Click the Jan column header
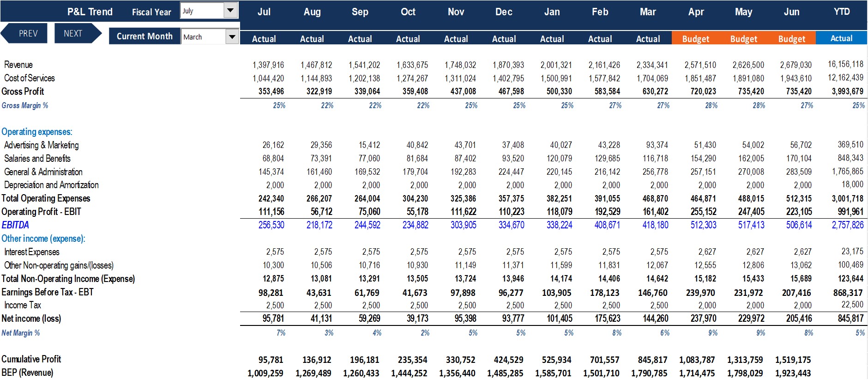The height and width of the screenshot is (380, 868). [552, 12]
